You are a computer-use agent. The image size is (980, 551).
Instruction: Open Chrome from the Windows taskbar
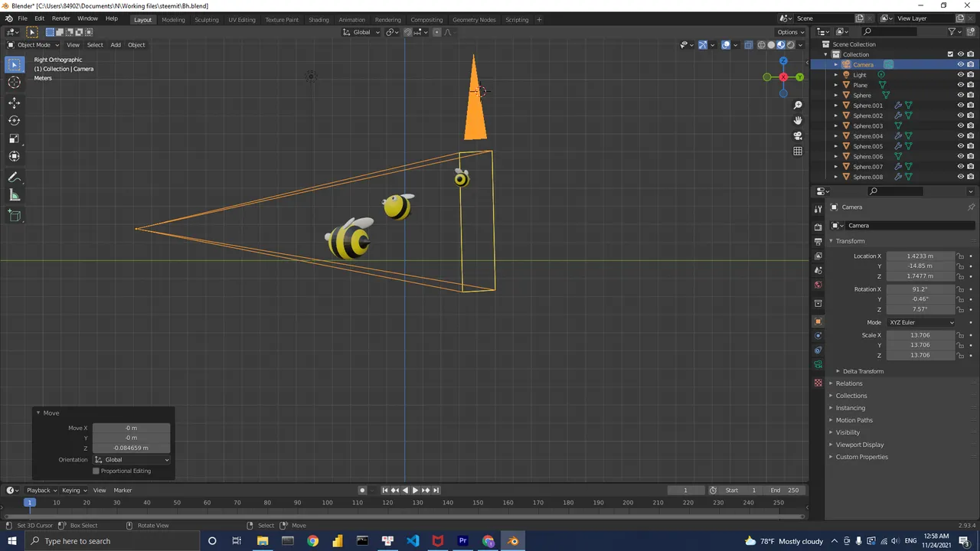(x=312, y=541)
